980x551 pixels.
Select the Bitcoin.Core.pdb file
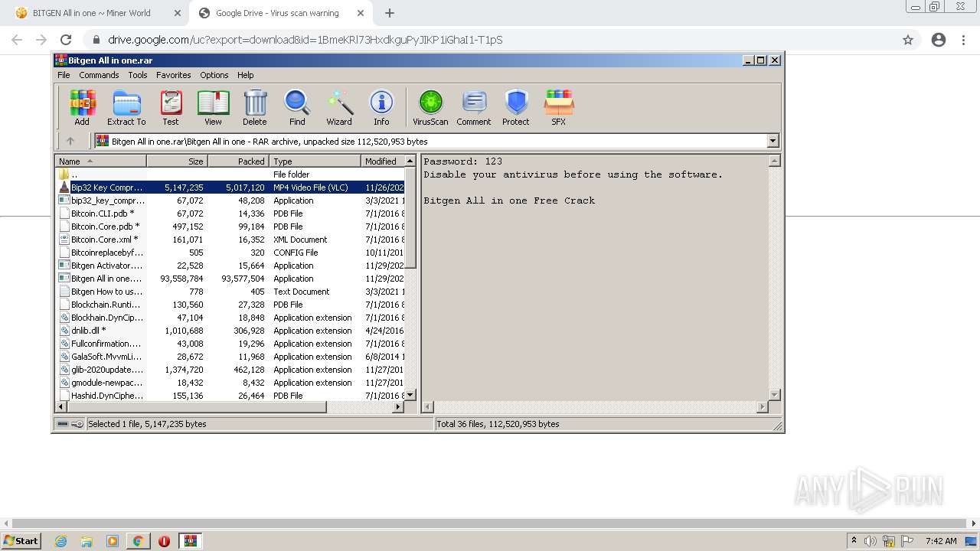(230, 227)
